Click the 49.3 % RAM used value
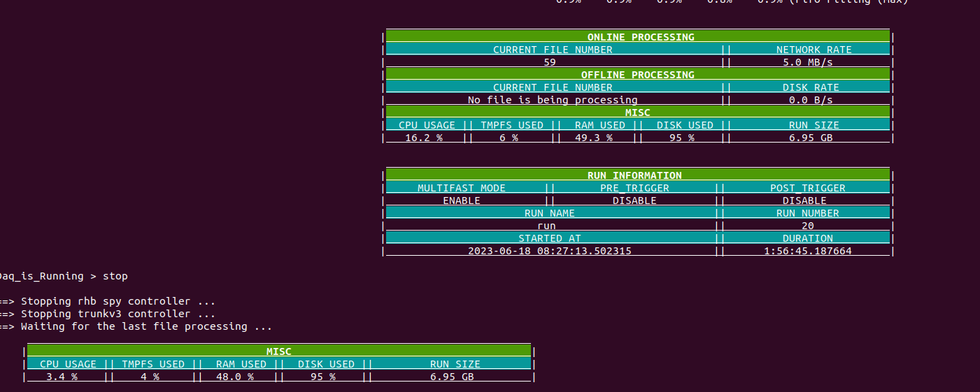 coord(593,138)
